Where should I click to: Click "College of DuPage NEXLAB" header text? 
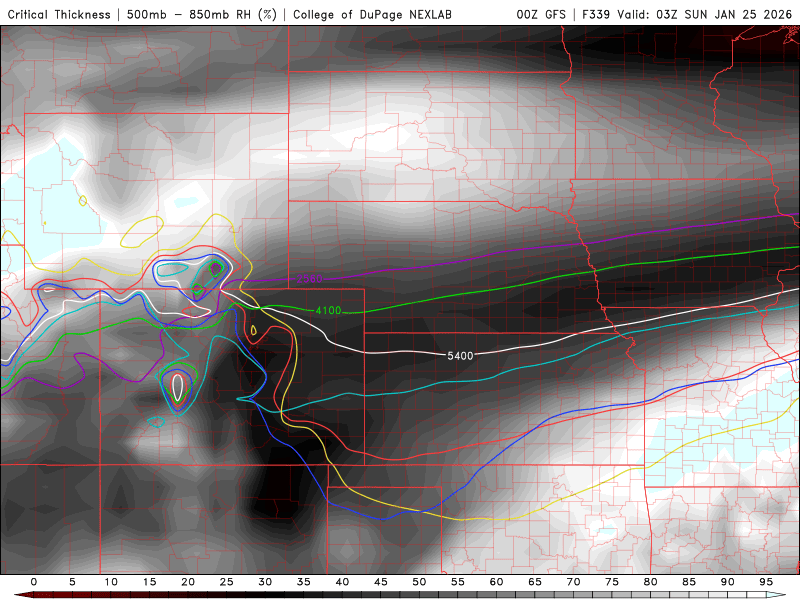372,14
